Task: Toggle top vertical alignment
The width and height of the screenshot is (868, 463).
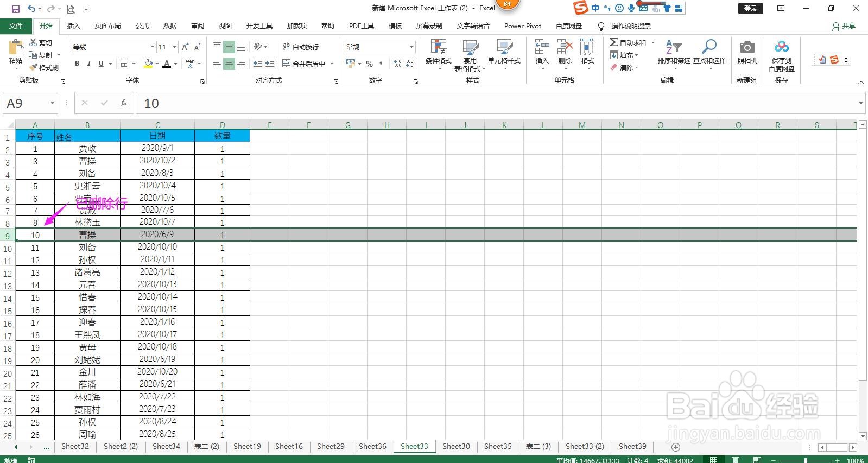Action: click(x=217, y=47)
